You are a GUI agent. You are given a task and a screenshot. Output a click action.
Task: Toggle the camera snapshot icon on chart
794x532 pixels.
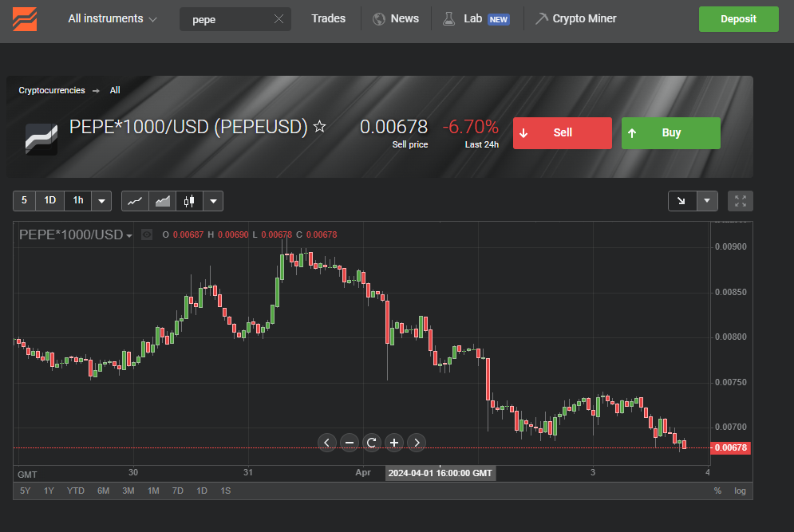[147, 234]
